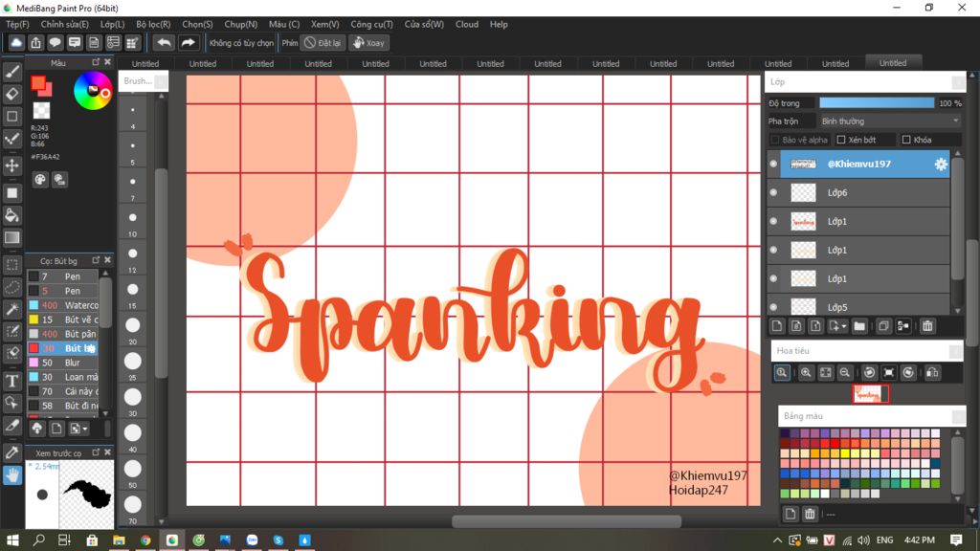The image size is (980, 551).
Task: Open the Cloud menu
Action: (467, 24)
